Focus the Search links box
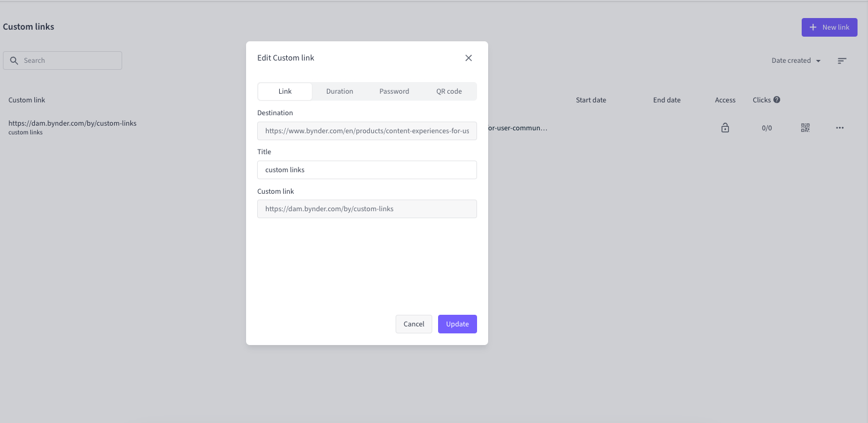 (x=63, y=61)
